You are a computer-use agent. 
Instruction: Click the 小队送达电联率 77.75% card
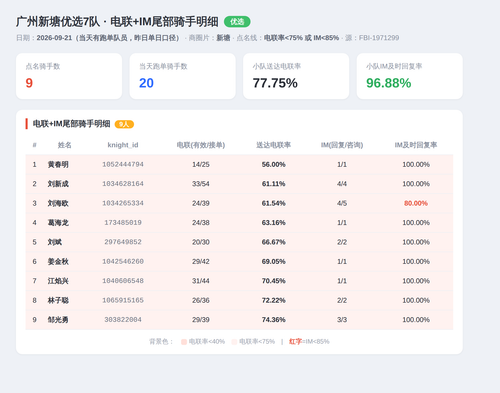point(296,76)
